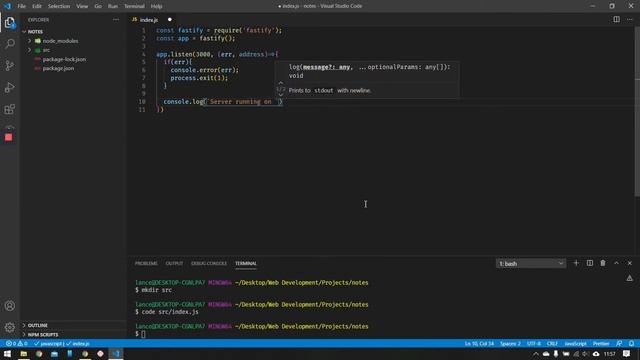Image resolution: width=640 pixels, height=360 pixels.
Task: Open the File menu
Action: (21, 6)
